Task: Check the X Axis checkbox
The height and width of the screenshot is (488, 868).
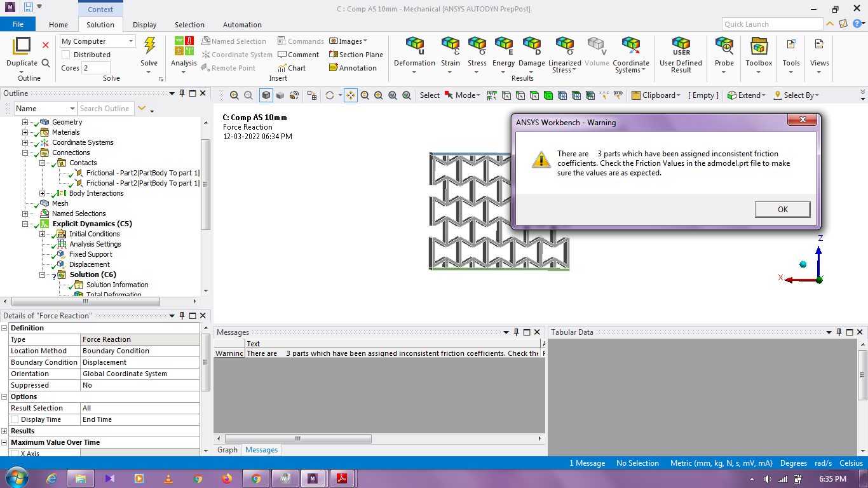Action: (x=14, y=454)
